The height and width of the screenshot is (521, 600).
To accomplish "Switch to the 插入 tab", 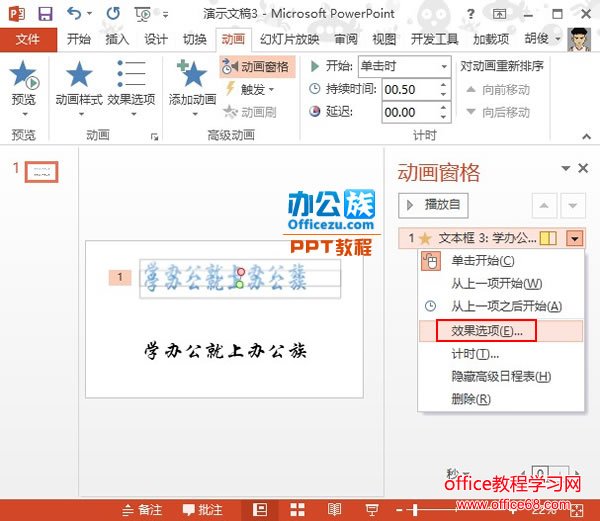I will pos(117,39).
